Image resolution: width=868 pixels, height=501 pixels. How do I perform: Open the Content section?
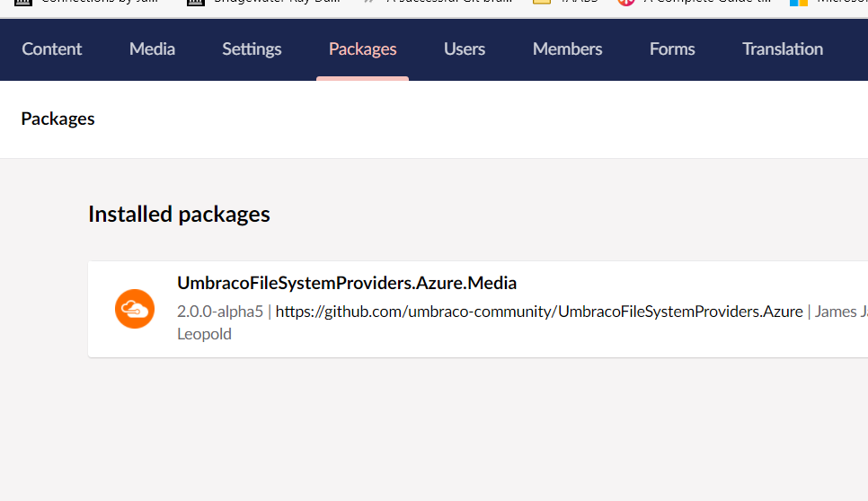51,49
